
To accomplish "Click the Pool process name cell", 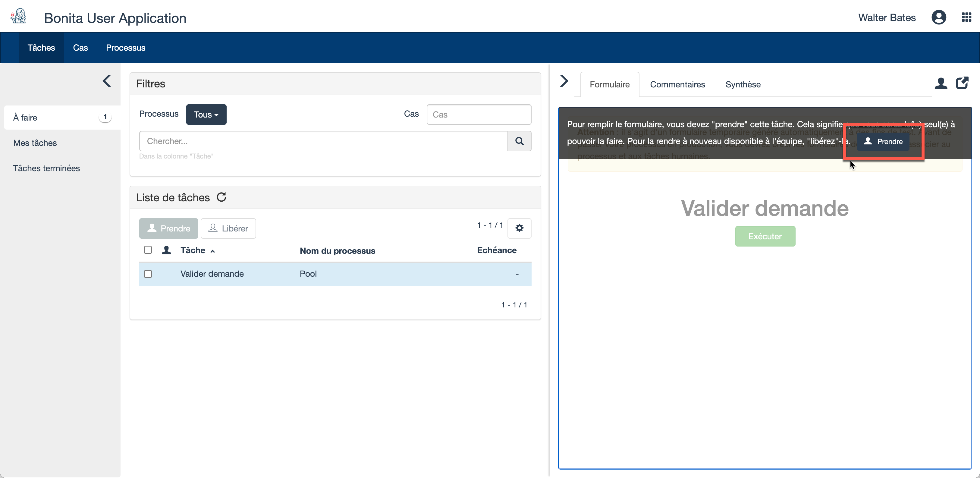I will coord(308,274).
